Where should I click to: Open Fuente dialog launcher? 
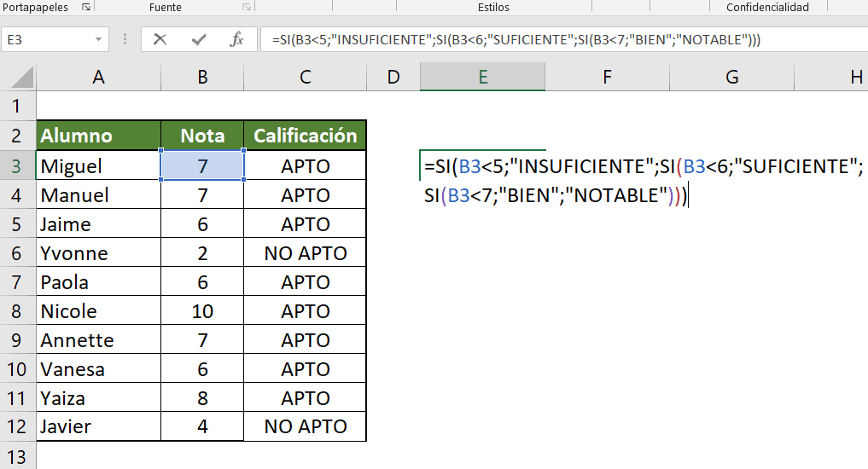click(x=247, y=7)
